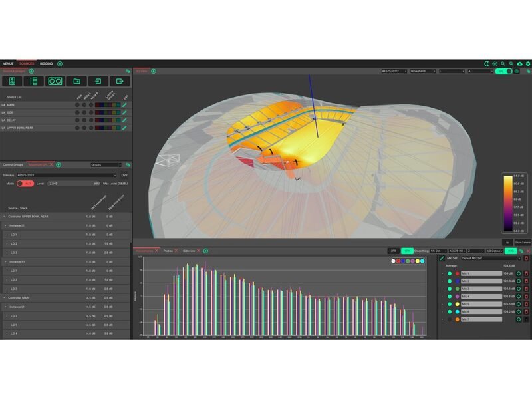The width and height of the screenshot is (532, 399).
Task: Open the Stimulus AES75-2022 dropdown
Action: point(66,175)
